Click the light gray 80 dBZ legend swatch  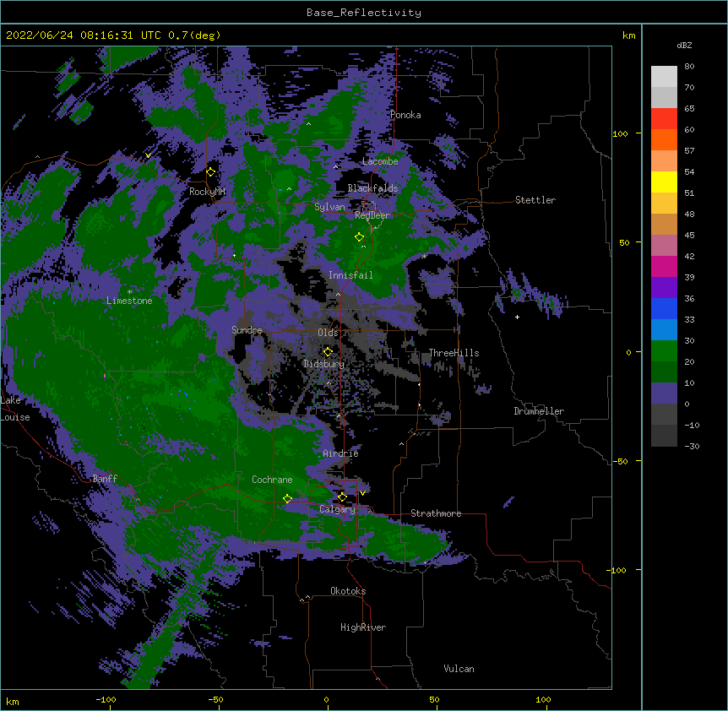tap(664, 77)
